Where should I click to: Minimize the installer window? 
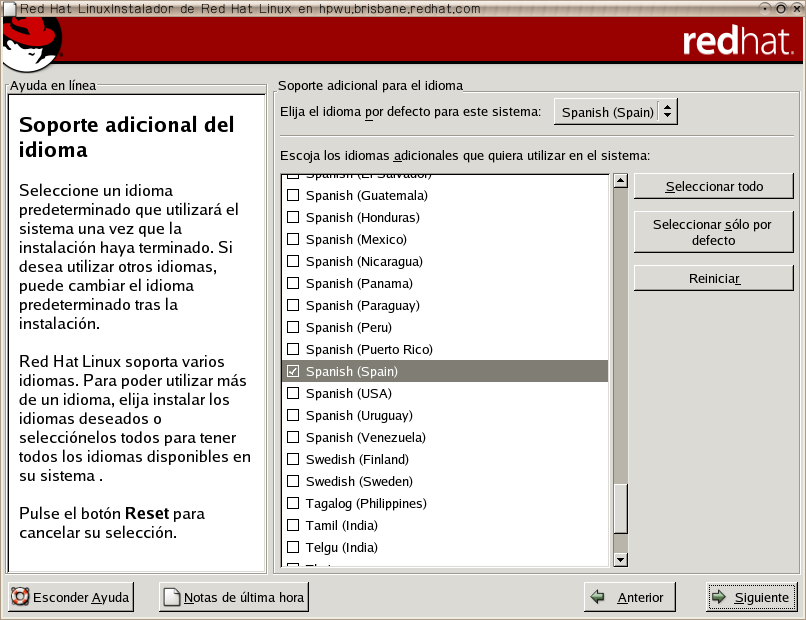pyautogui.click(x=765, y=8)
